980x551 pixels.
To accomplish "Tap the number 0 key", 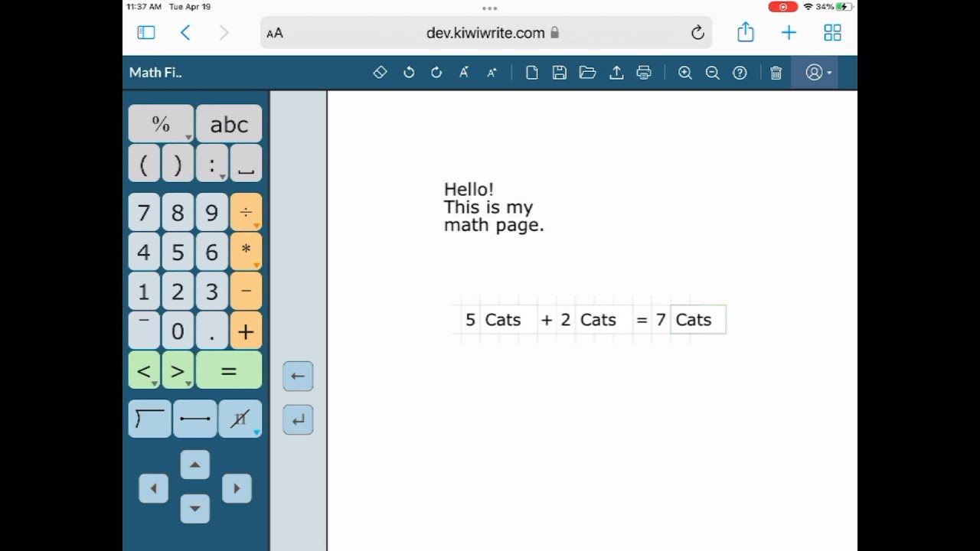I will tap(178, 331).
